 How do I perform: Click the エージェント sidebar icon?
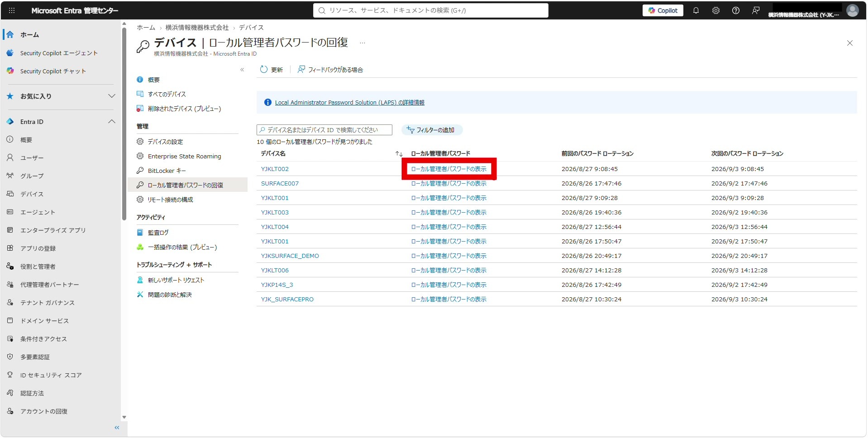[10, 212]
